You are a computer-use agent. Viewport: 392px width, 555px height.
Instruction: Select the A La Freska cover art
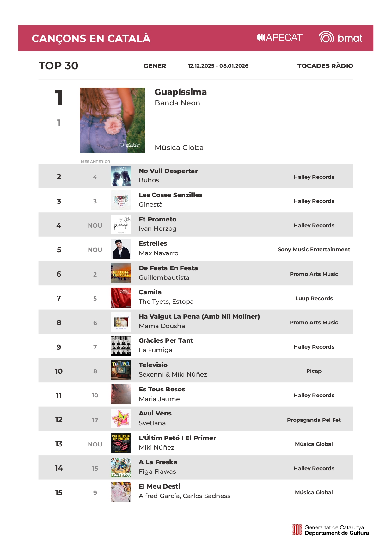tap(121, 468)
